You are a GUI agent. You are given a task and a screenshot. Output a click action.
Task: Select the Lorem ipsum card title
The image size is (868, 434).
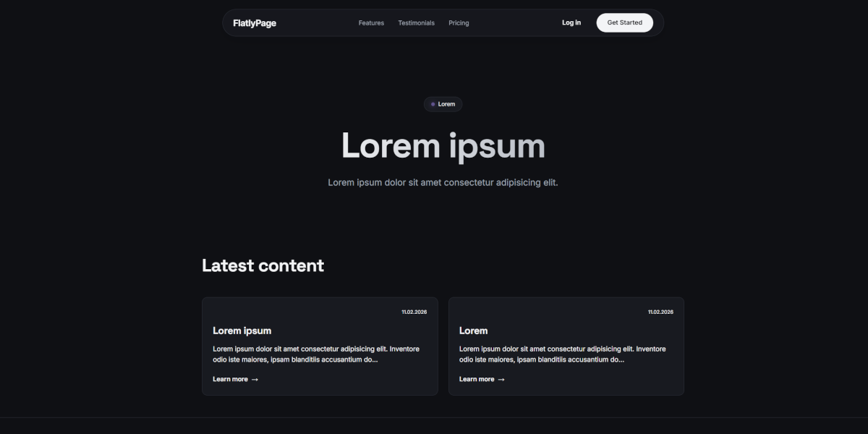(x=242, y=331)
